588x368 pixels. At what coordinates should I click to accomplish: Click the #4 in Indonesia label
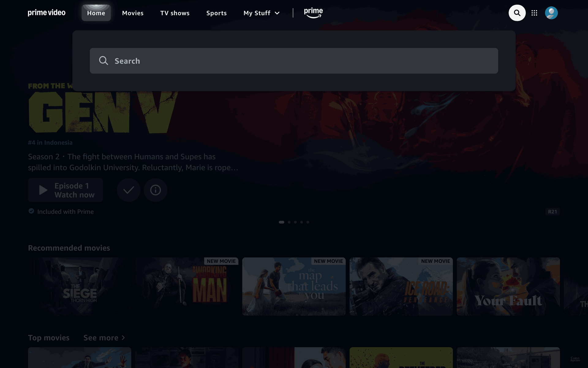[50, 143]
